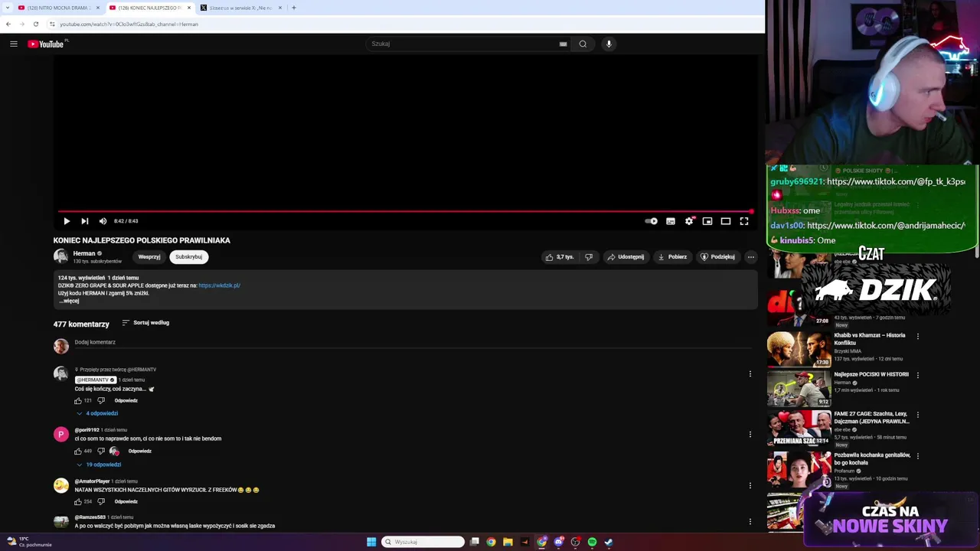Toggle the autoplay switch in the player
Viewport: 980px width, 551px height.
pos(652,221)
